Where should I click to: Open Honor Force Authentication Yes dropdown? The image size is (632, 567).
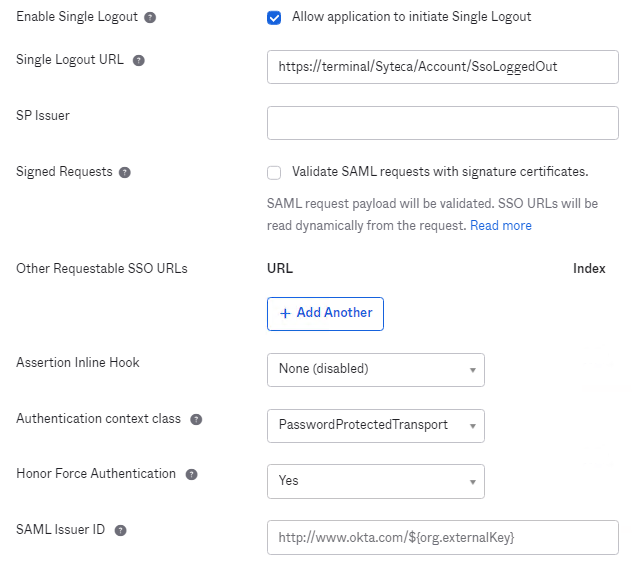(x=375, y=481)
